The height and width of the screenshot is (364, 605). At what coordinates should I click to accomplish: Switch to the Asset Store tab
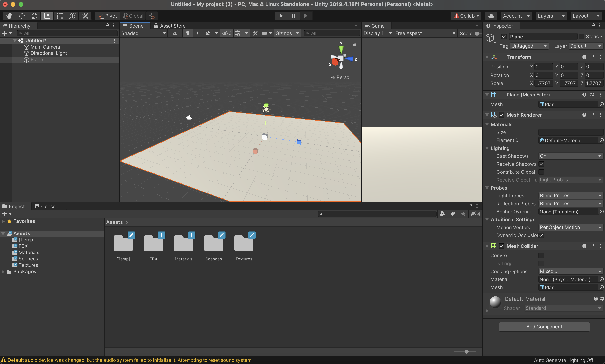(x=170, y=26)
